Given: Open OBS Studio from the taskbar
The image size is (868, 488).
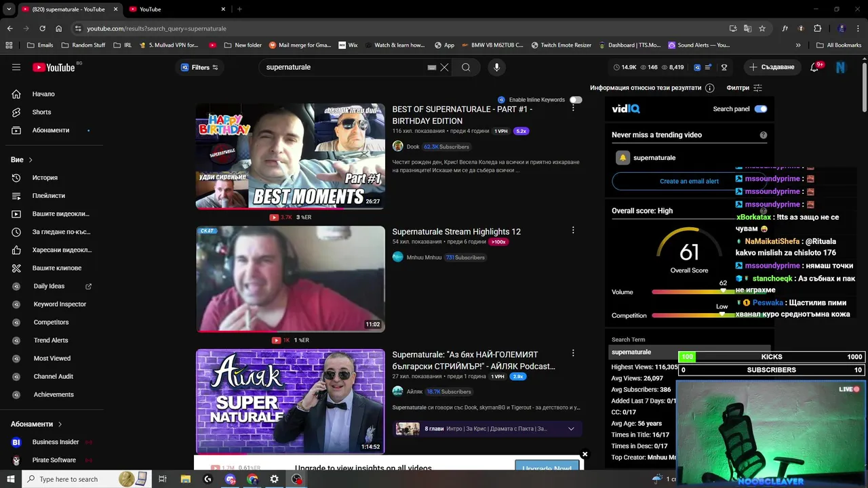Looking at the screenshot, I should (x=297, y=479).
